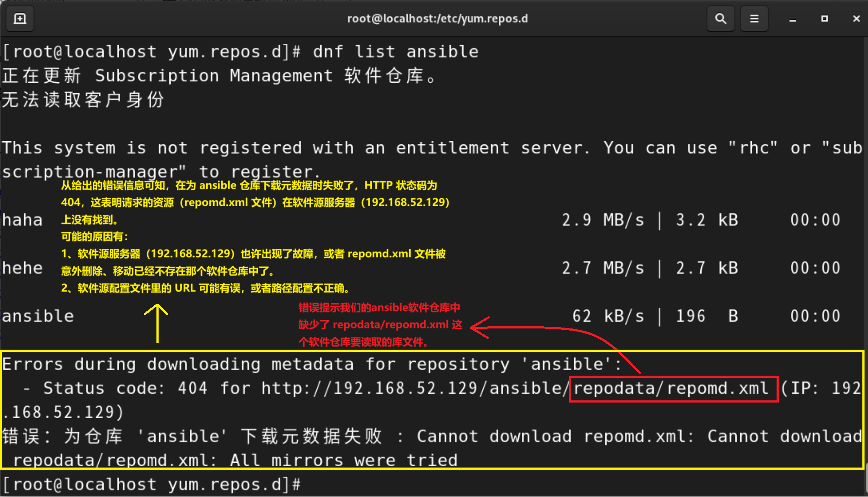
Task: Click the window title root@localhost:/etc/yum.repos.d
Action: click(437, 19)
